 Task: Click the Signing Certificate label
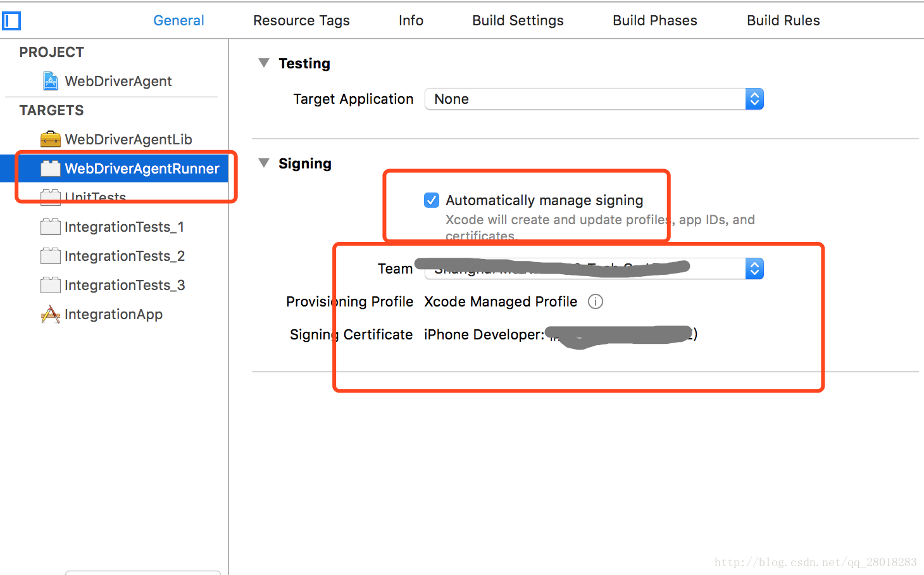tap(351, 334)
